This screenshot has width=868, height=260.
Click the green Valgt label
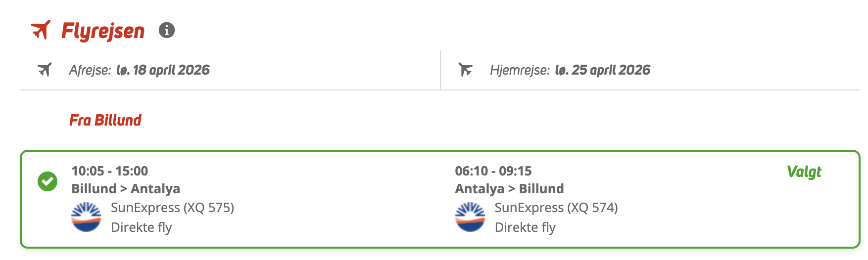[x=804, y=172]
